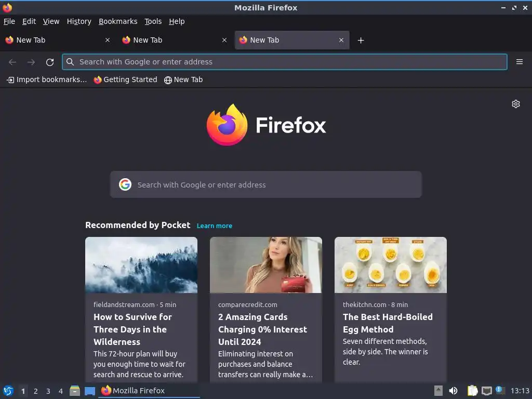Image resolution: width=532 pixels, height=399 pixels.
Task: Open the Edit menu
Action: tap(29, 21)
